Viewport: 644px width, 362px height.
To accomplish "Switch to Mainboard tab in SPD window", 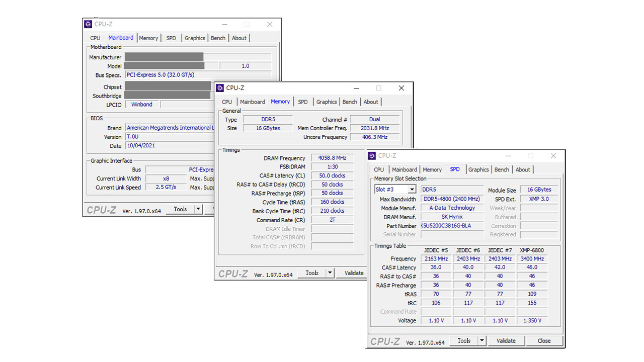I will pyautogui.click(x=405, y=170).
